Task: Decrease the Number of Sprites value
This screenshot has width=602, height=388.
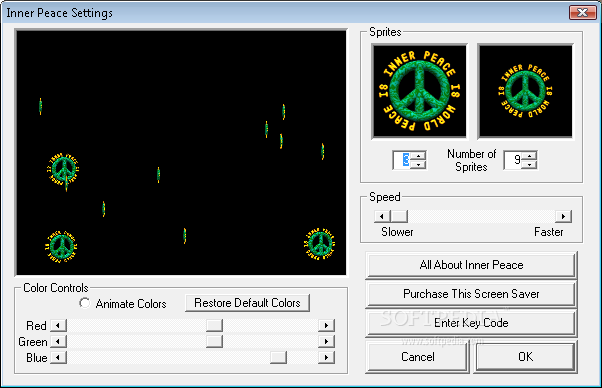Action: tap(529, 165)
